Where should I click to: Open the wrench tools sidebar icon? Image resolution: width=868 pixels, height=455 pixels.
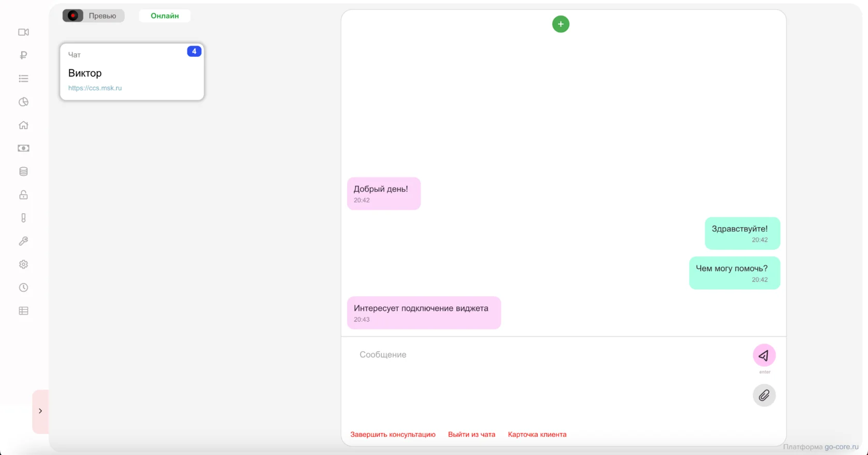pos(24,241)
